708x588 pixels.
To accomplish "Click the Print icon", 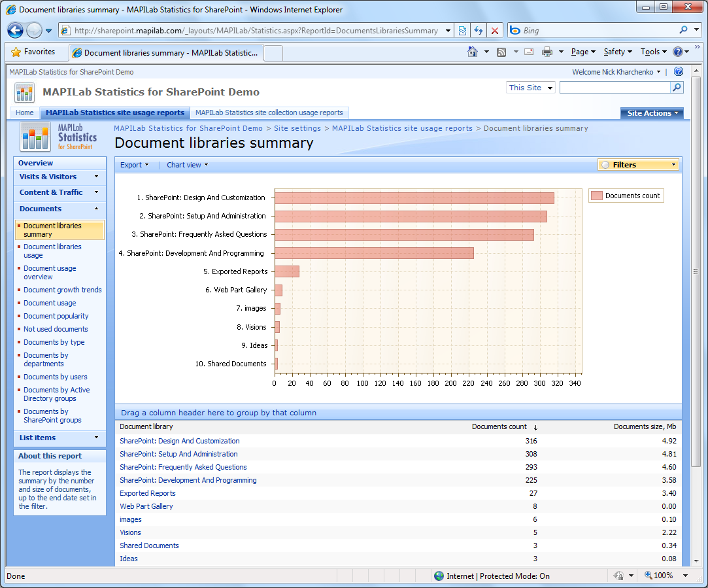I will pyautogui.click(x=547, y=52).
